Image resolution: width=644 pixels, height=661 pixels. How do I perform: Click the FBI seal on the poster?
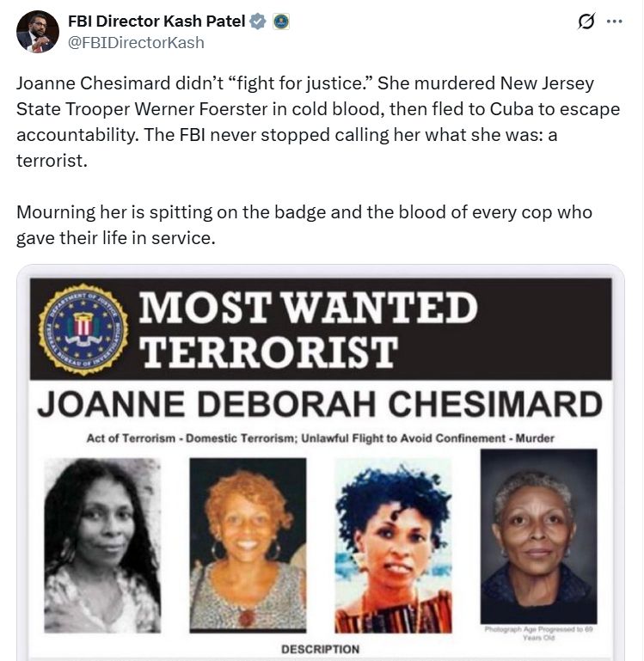(x=83, y=329)
